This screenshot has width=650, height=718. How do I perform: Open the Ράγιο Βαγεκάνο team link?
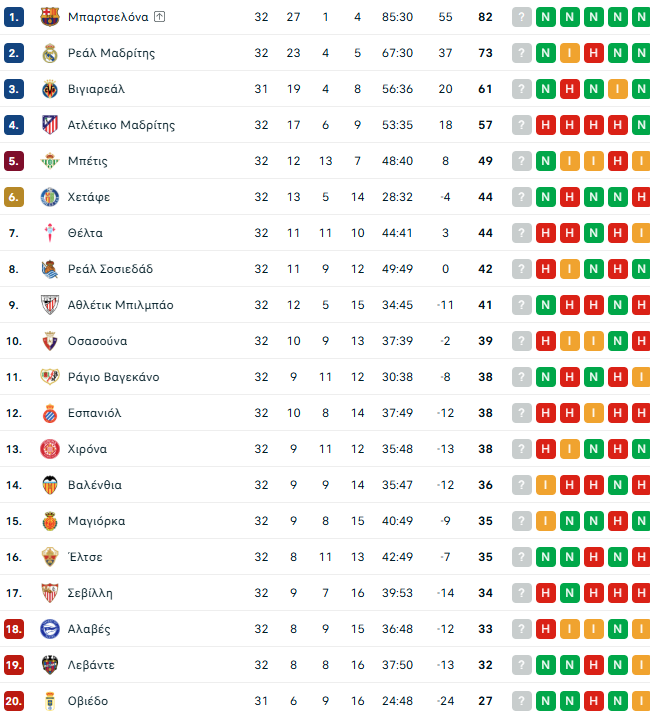(113, 377)
